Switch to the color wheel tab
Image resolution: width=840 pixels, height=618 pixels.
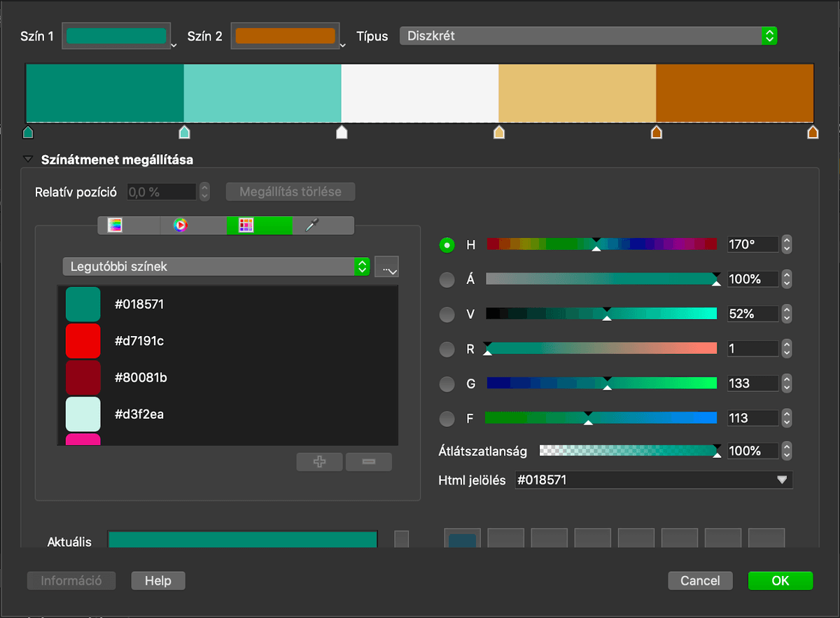pos(181,225)
